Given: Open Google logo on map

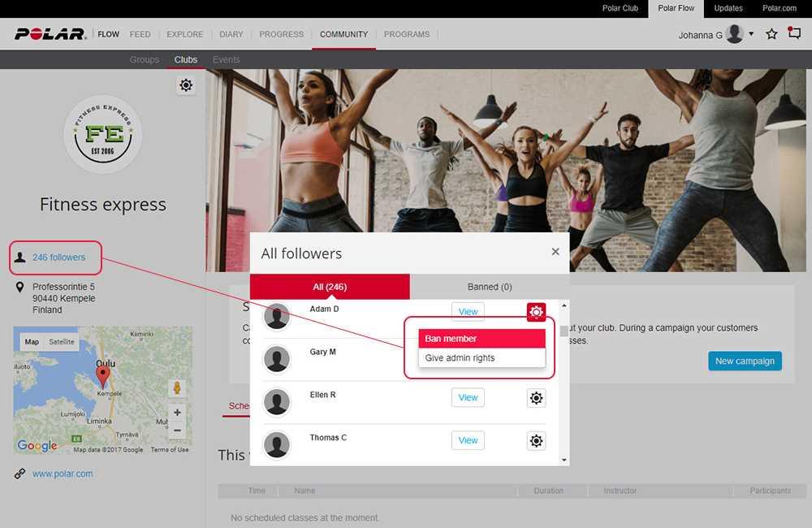Looking at the screenshot, I should (x=37, y=446).
